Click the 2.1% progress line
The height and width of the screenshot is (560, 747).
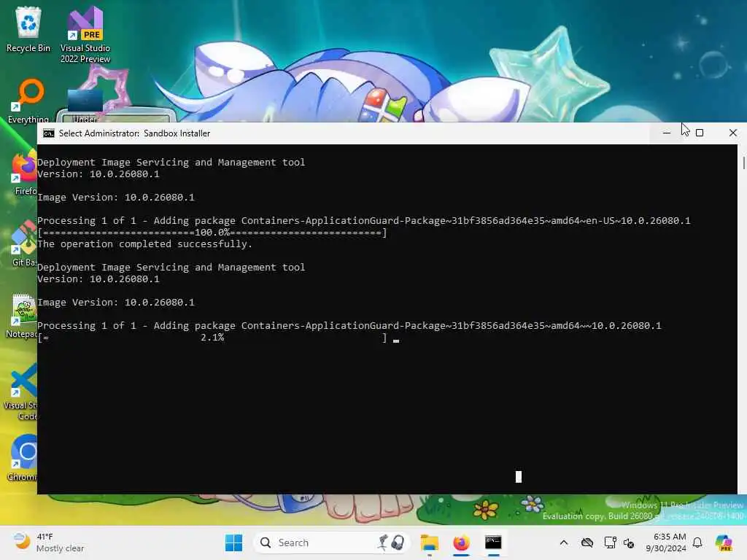pyautogui.click(x=212, y=338)
